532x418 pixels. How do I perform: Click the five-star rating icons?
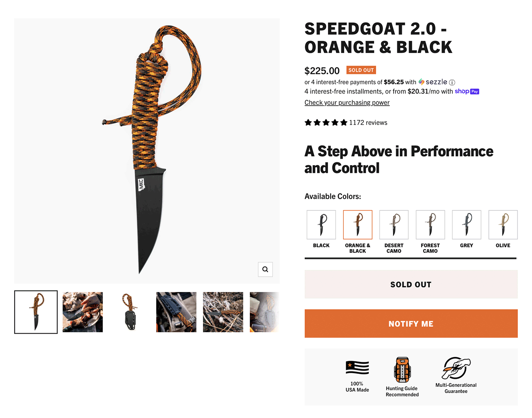pos(326,123)
